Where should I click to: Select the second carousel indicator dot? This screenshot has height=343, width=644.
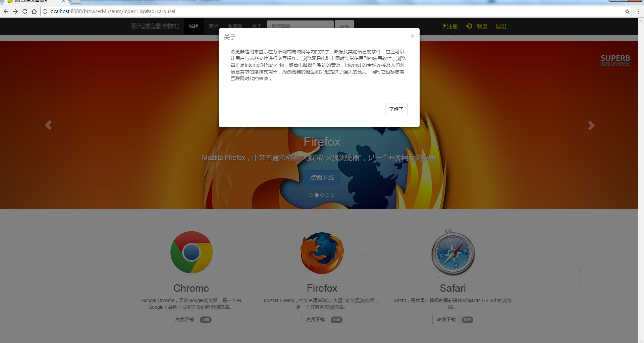[x=317, y=195]
